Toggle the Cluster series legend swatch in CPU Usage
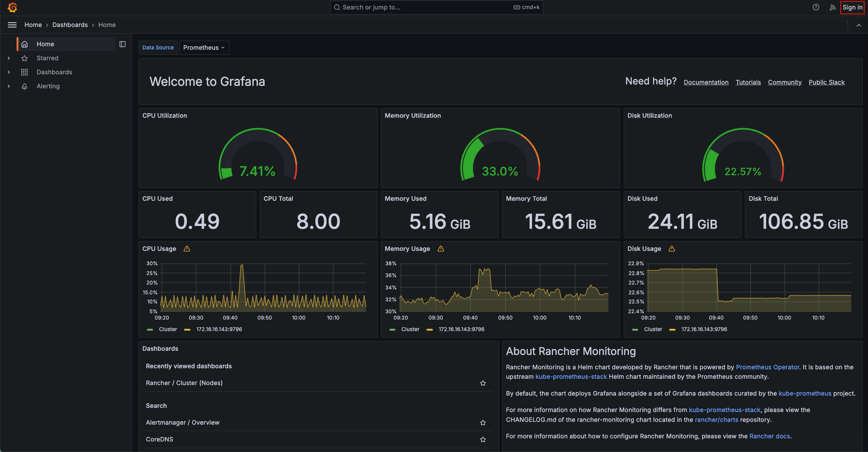The height and width of the screenshot is (452, 868). (x=150, y=329)
